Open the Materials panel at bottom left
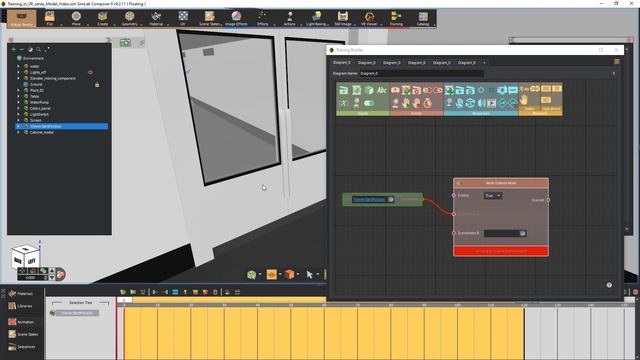The height and width of the screenshot is (360, 640). click(x=20, y=293)
